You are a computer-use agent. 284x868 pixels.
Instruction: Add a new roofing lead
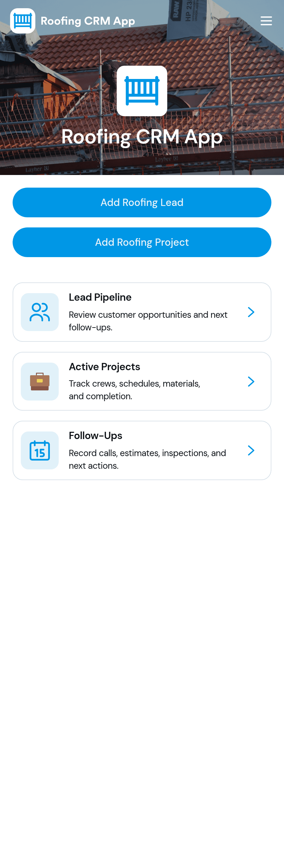(x=142, y=202)
